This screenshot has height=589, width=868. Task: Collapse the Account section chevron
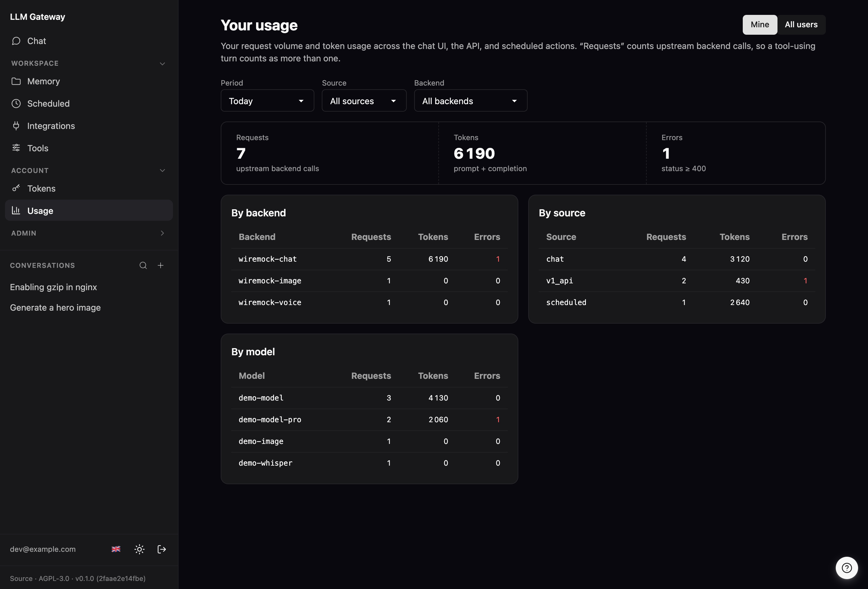[x=162, y=171]
